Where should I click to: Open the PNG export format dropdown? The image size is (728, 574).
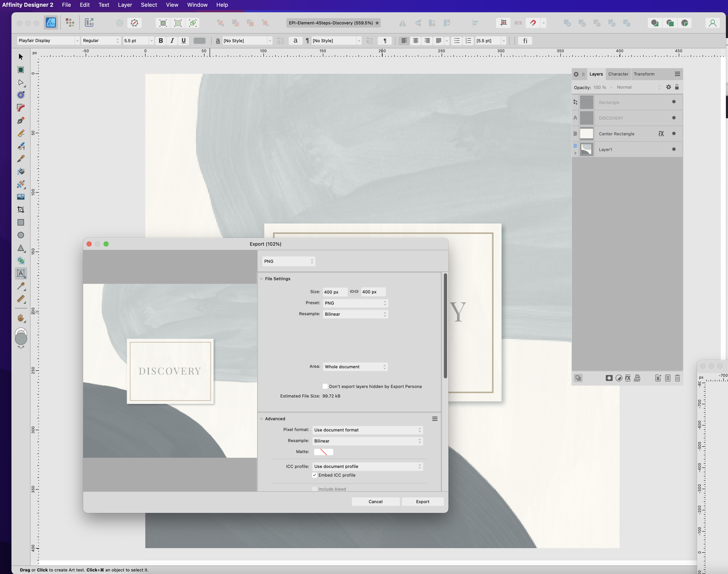pyautogui.click(x=288, y=262)
